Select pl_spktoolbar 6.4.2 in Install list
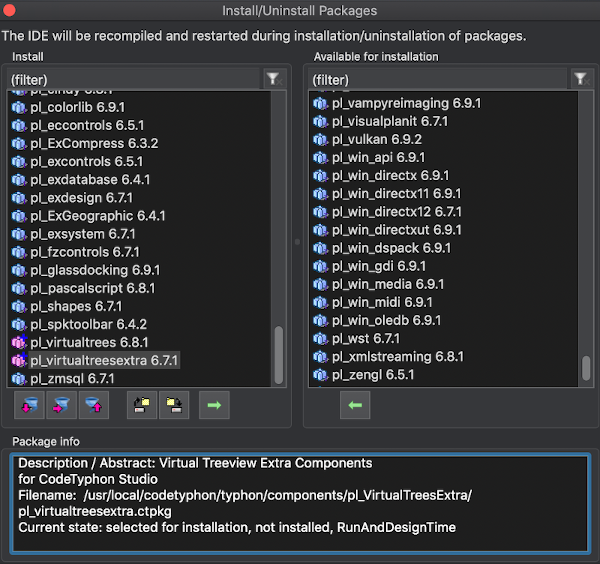600x564 pixels. (88, 324)
